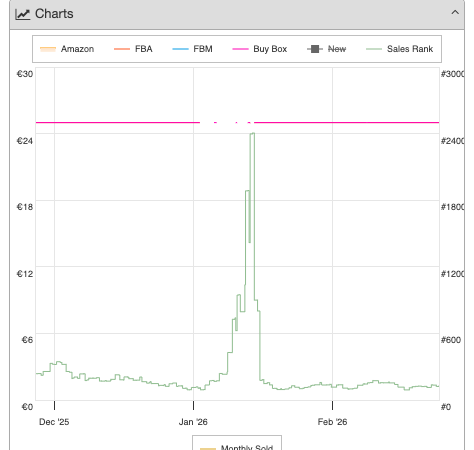Click the Charts panel title text
This screenshot has width=474, height=450.
click(54, 14)
